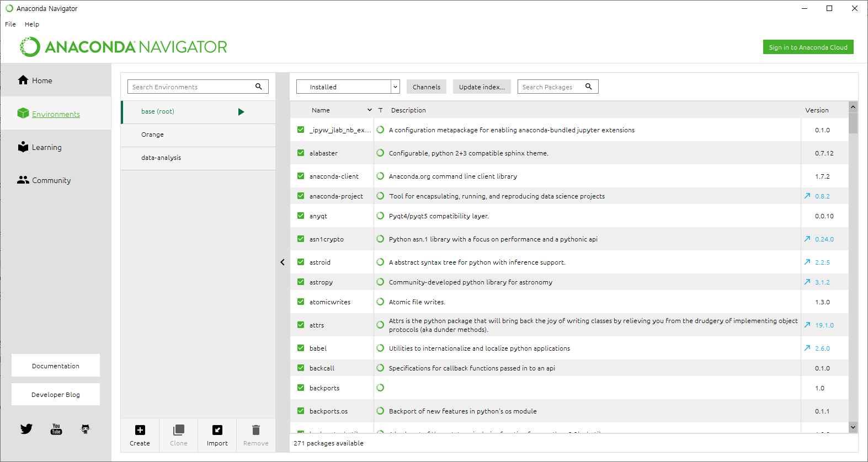
Task: Open the Help menu
Action: point(32,24)
